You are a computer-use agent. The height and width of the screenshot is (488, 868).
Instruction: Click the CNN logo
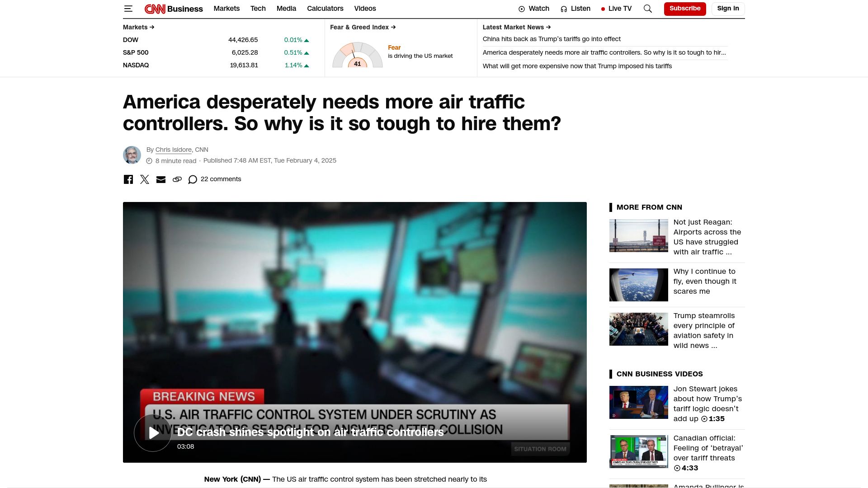(x=155, y=9)
